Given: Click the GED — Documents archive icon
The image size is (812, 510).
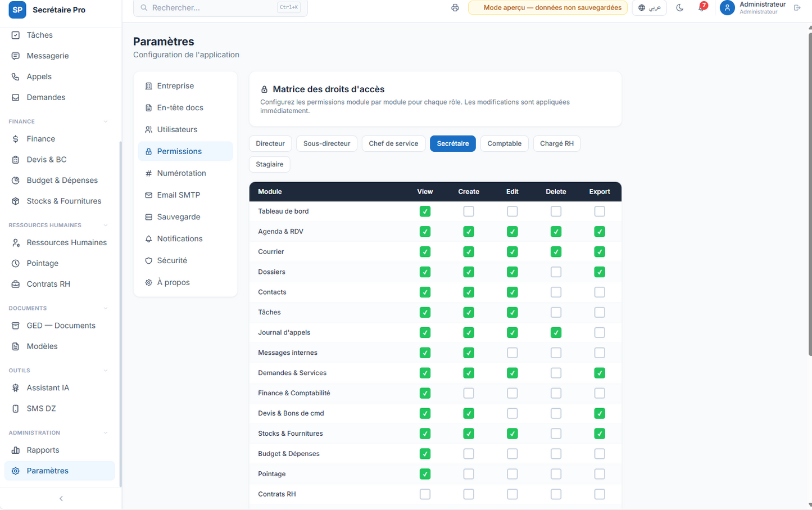Looking at the screenshot, I should pos(16,326).
